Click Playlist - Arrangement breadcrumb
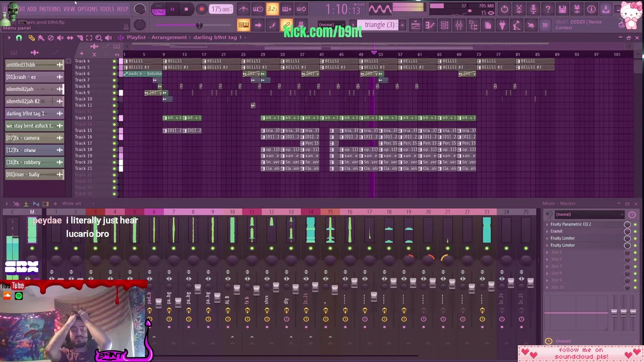644x362 pixels. coord(156,37)
